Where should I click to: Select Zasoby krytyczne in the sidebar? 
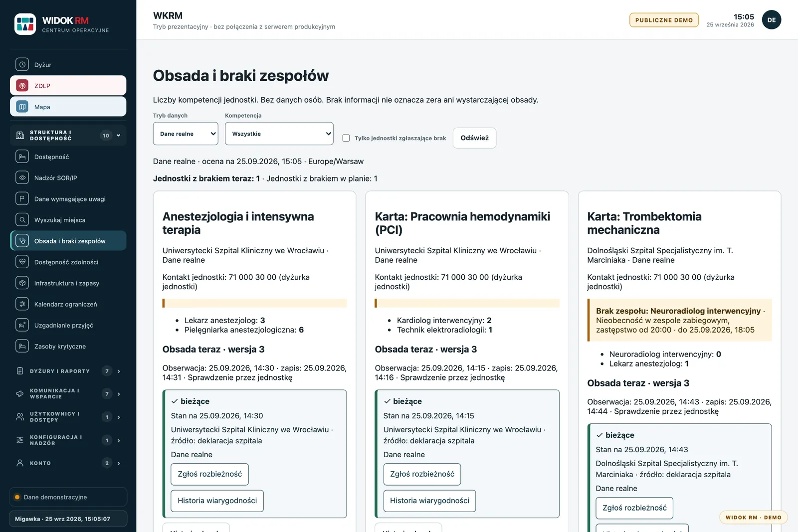click(x=68, y=346)
